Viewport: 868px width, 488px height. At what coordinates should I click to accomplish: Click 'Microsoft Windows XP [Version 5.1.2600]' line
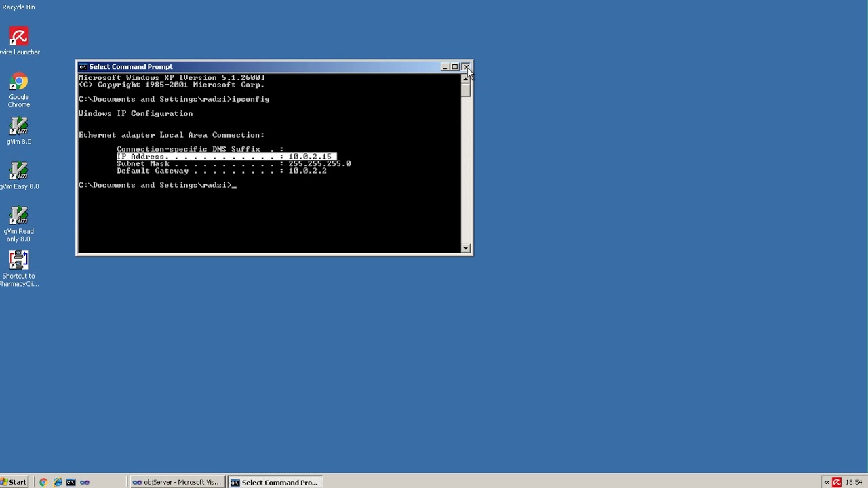tap(172, 77)
